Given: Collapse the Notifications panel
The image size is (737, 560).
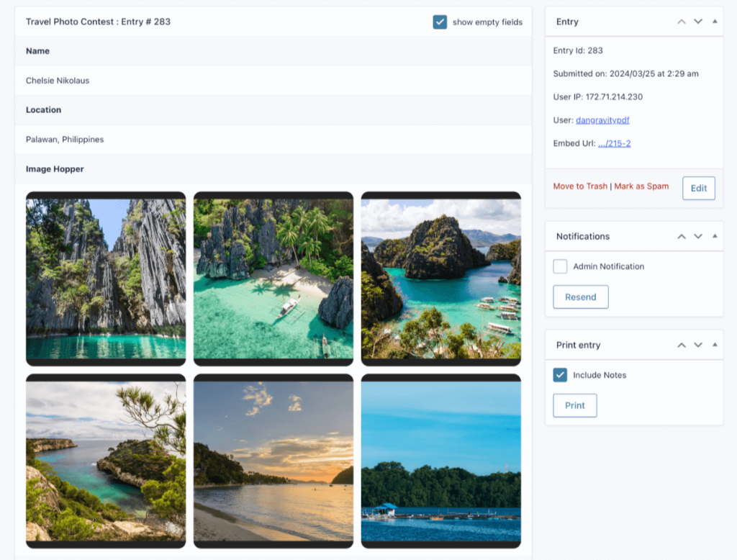Looking at the screenshot, I should pyautogui.click(x=715, y=236).
